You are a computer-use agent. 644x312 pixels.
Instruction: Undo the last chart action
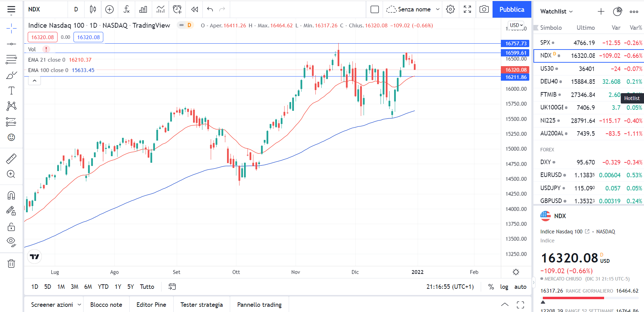click(x=210, y=9)
